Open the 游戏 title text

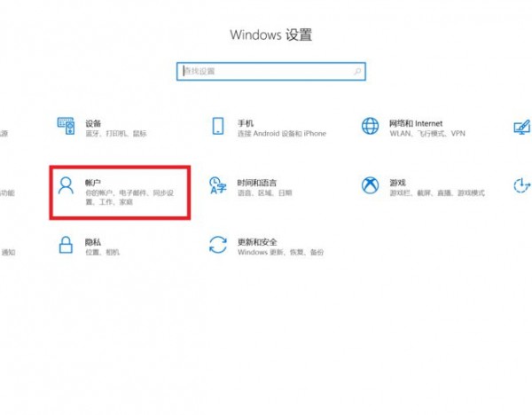(397, 183)
